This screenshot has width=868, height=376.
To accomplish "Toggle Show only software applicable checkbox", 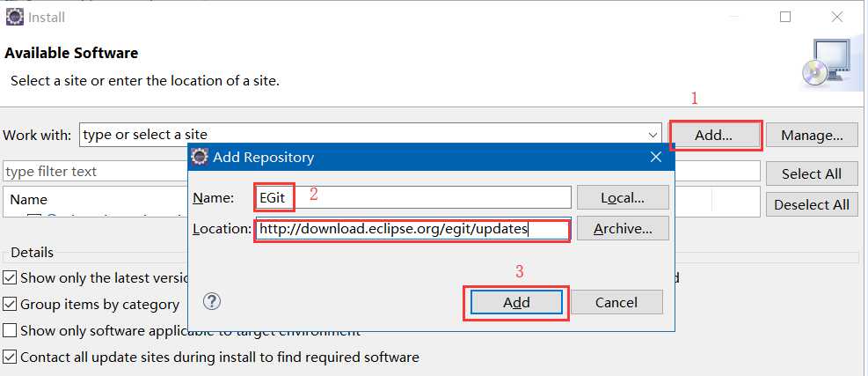I will (10, 330).
